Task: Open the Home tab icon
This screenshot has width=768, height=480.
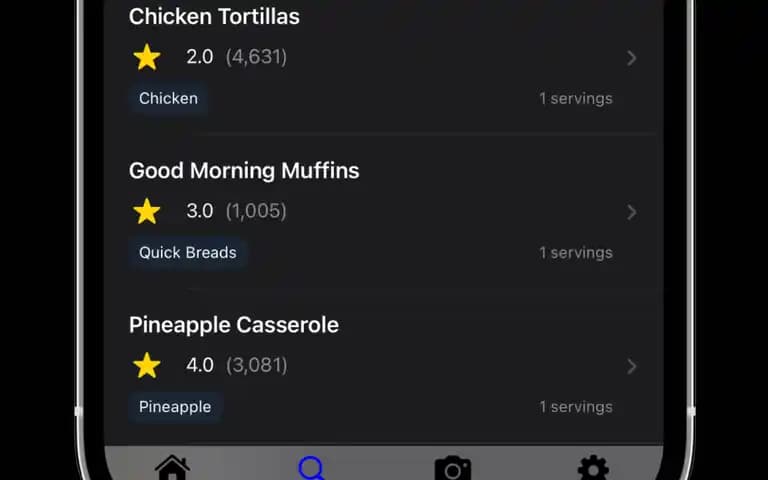Action: point(172,468)
